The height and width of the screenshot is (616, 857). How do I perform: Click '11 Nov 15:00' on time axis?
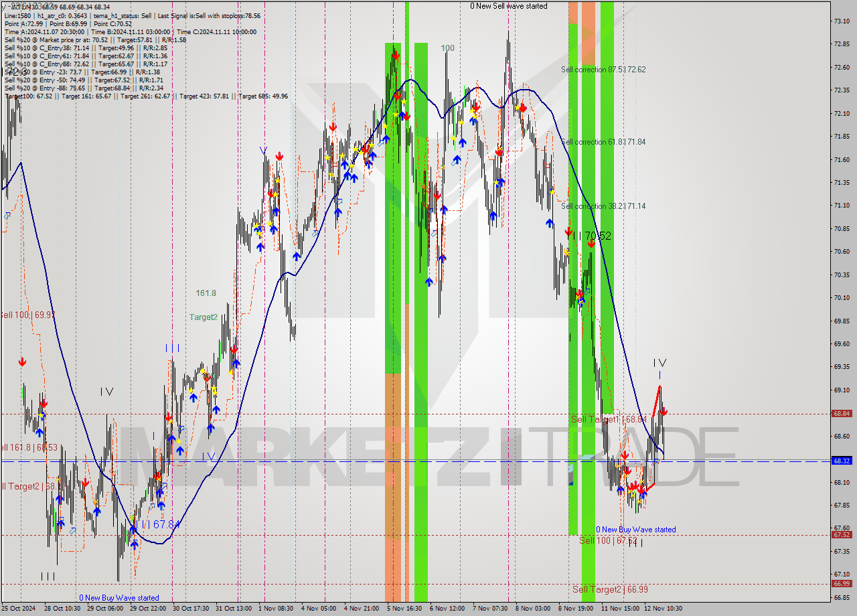pyautogui.click(x=620, y=609)
